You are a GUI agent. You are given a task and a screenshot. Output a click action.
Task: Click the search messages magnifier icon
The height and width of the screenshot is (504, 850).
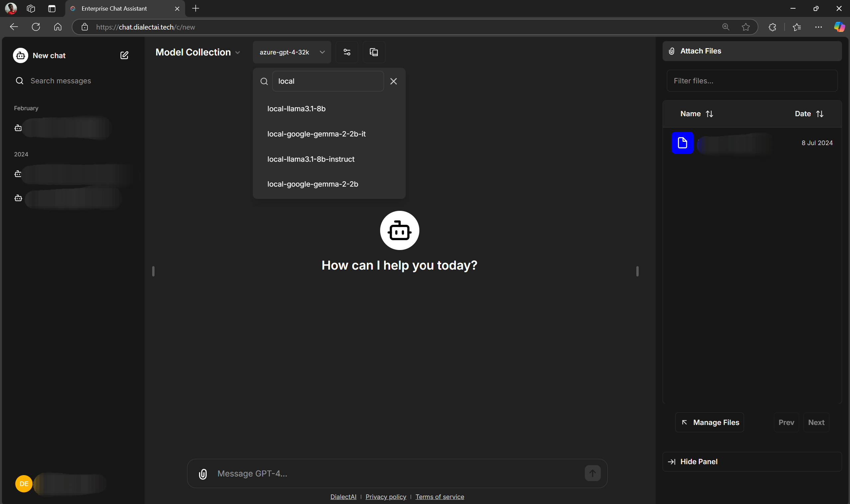tap(20, 81)
